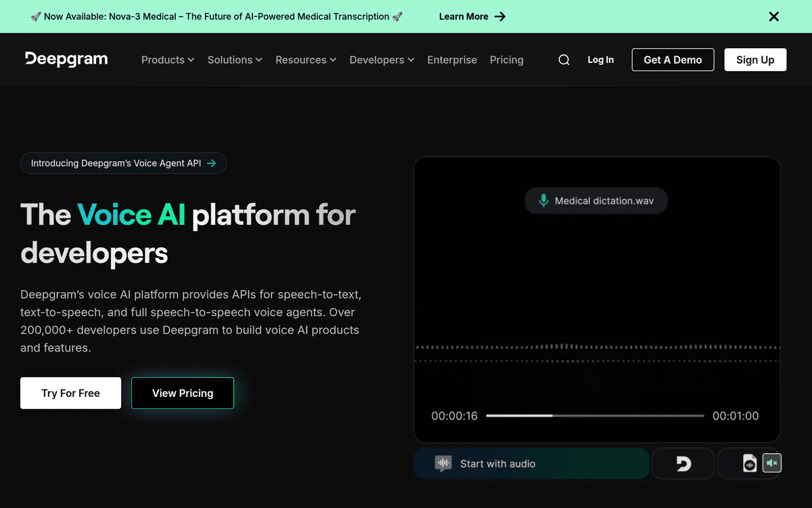Click the Try For Free button
The width and height of the screenshot is (812, 508).
point(70,393)
